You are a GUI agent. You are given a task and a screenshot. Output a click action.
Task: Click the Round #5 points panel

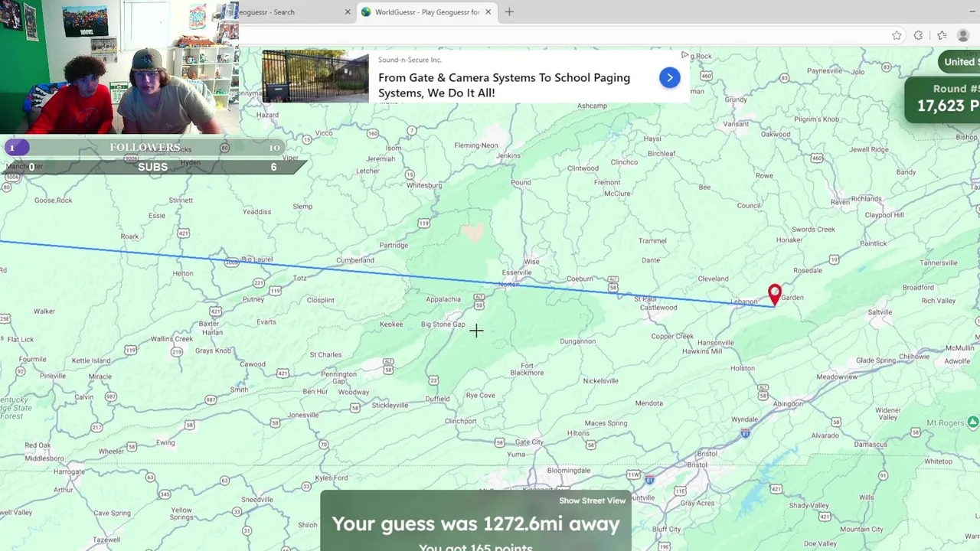tap(943, 99)
